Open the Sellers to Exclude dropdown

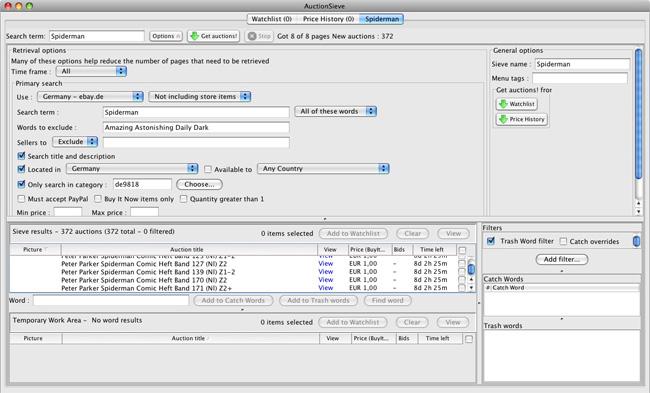click(x=75, y=142)
